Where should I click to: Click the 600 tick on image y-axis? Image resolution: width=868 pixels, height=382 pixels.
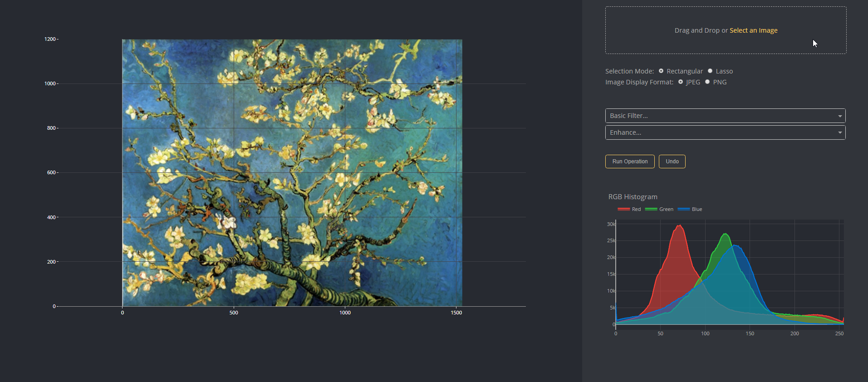click(51, 172)
